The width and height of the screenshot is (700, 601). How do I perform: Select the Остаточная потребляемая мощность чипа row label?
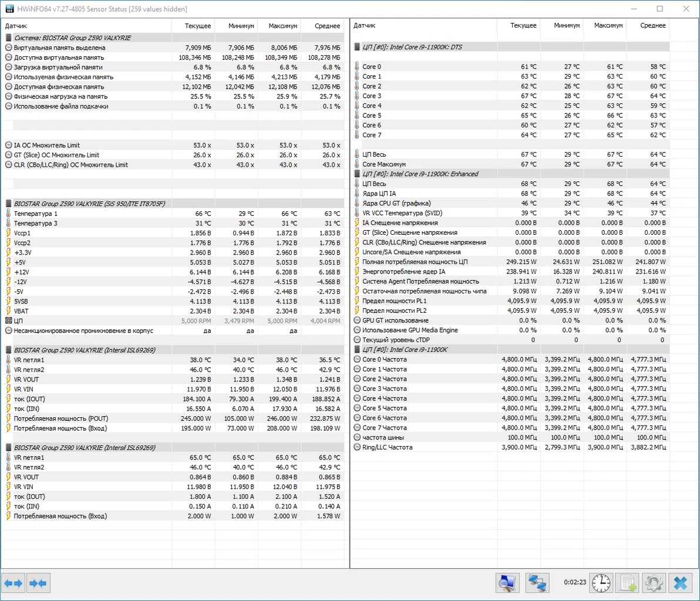pyautogui.click(x=425, y=291)
